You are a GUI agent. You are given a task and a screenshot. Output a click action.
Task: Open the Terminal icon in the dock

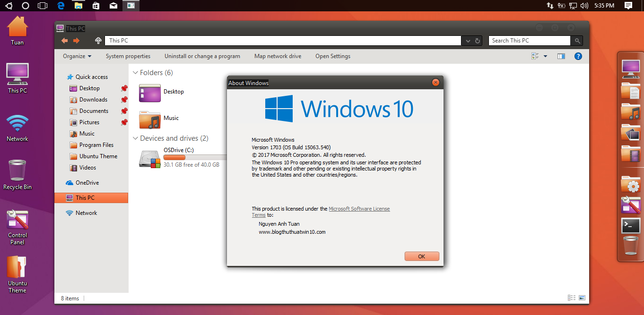[x=631, y=226]
